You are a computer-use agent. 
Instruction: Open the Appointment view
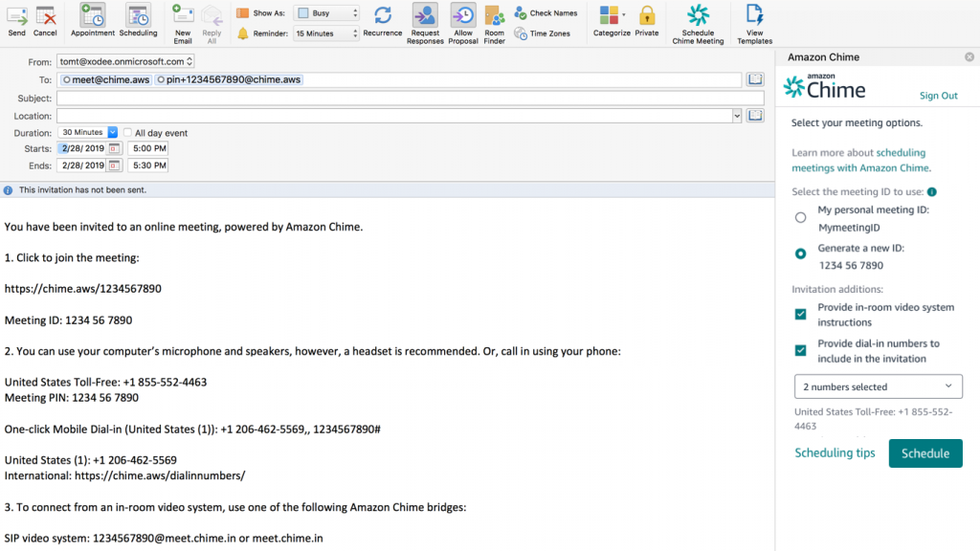click(93, 21)
